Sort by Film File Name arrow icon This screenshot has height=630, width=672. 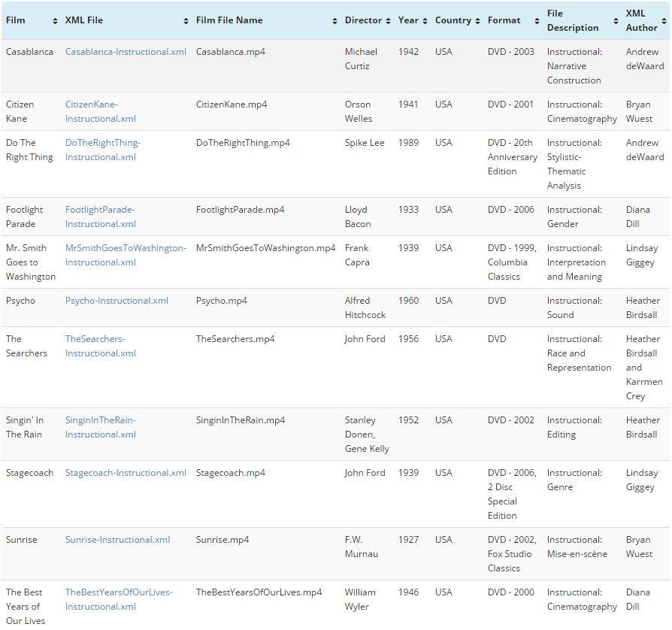[x=334, y=21]
